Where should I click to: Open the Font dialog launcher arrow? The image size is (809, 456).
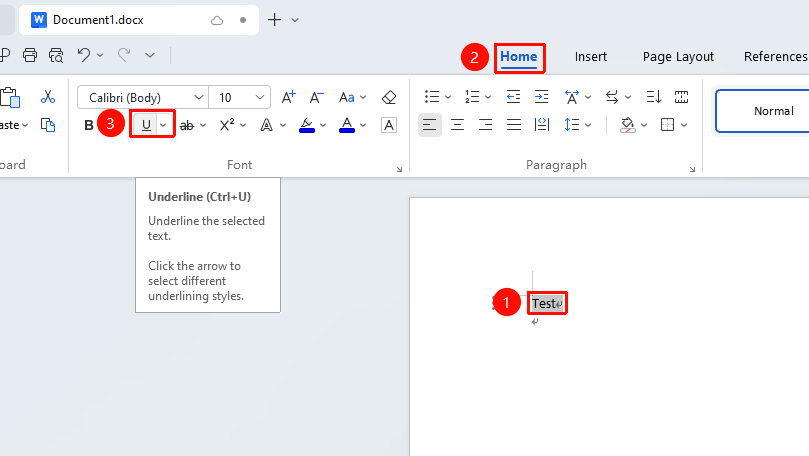(399, 169)
